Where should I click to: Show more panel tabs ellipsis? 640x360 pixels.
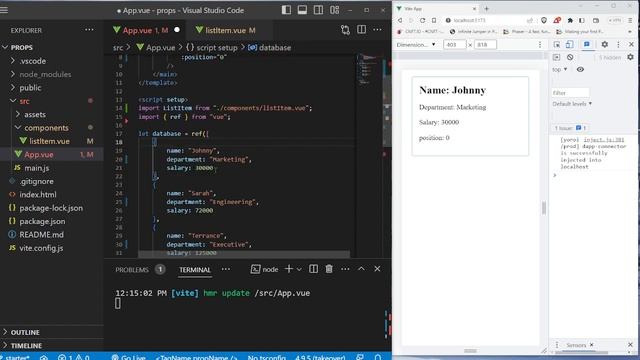[x=226, y=269]
